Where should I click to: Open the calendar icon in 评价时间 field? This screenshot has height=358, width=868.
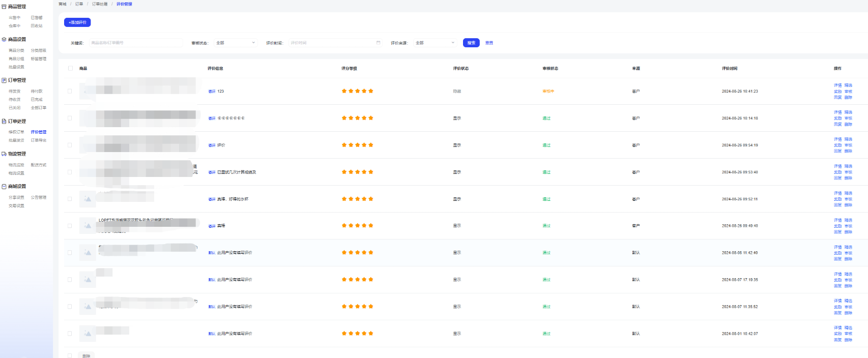pyautogui.click(x=378, y=43)
